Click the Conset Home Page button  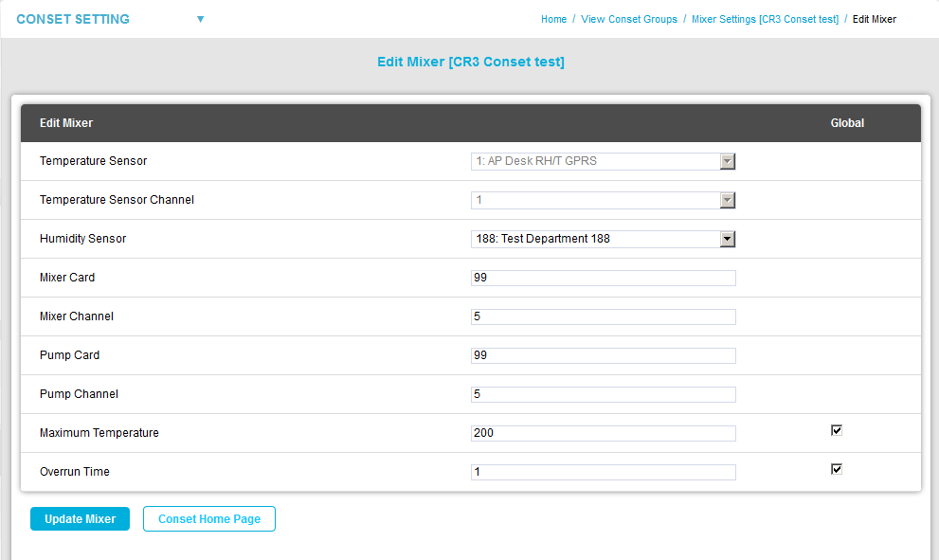[208, 519]
